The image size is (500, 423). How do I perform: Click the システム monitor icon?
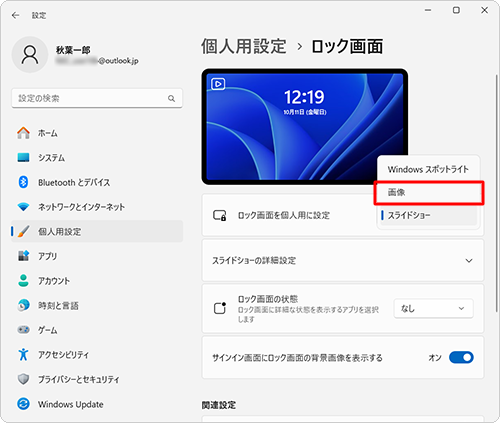click(23, 157)
